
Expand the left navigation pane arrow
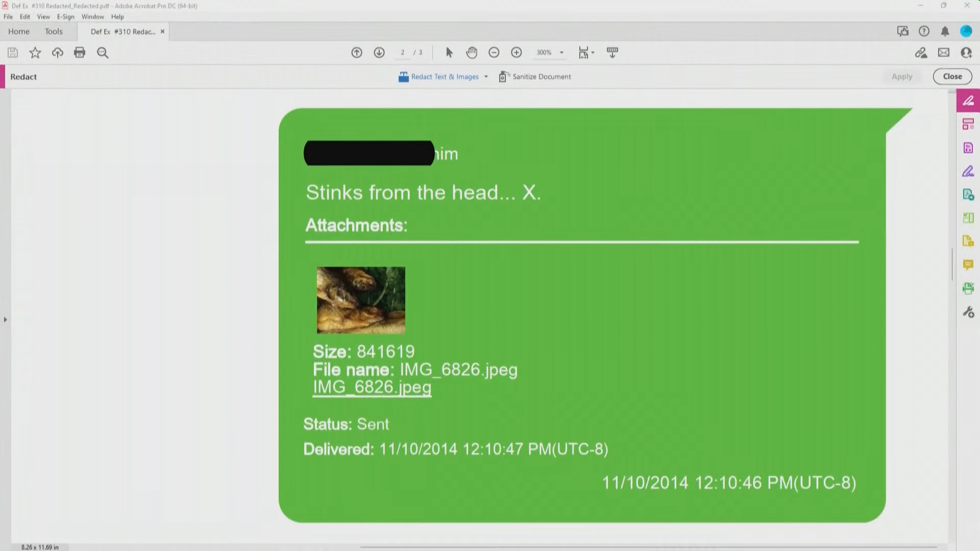pos(5,320)
